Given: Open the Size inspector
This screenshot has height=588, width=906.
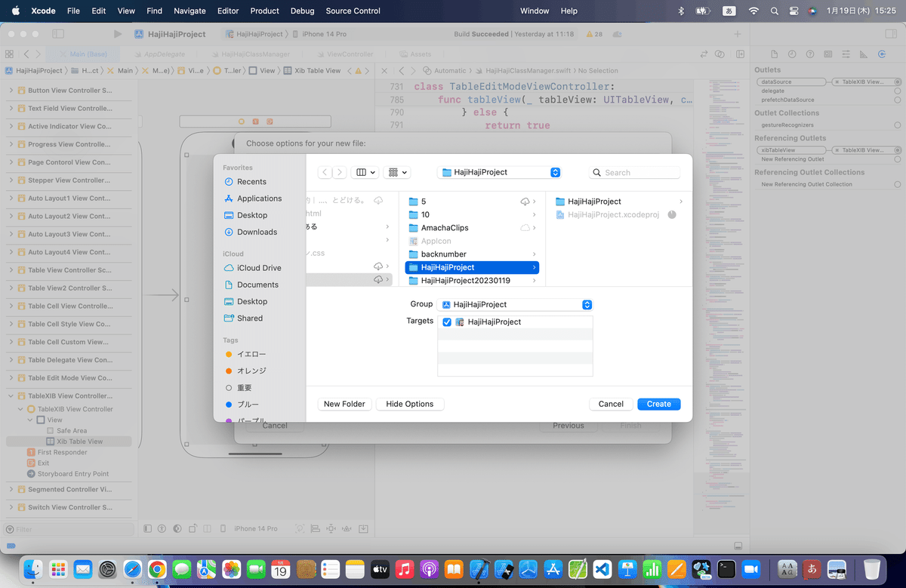Looking at the screenshot, I should coord(865,54).
